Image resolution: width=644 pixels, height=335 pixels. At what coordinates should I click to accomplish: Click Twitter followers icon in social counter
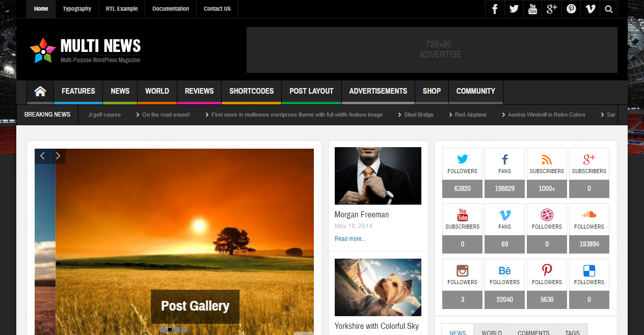click(463, 159)
